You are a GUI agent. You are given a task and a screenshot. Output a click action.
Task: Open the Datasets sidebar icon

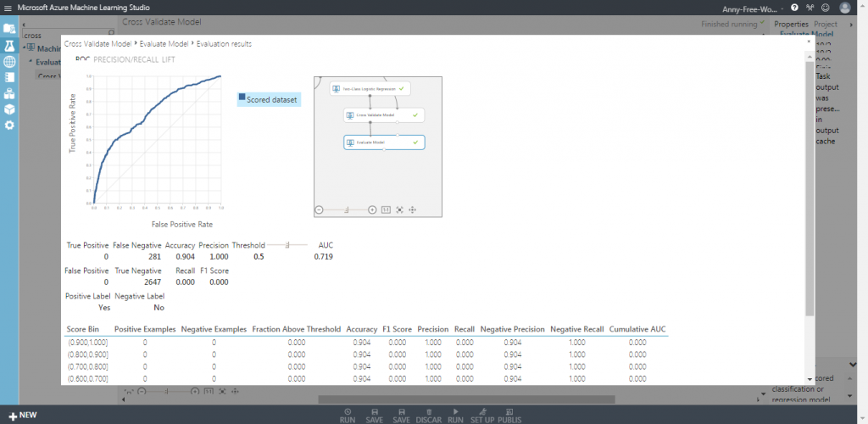9,93
